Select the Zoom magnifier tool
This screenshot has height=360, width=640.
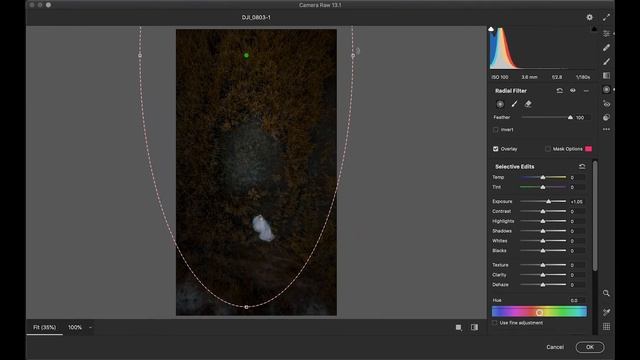[607, 293]
